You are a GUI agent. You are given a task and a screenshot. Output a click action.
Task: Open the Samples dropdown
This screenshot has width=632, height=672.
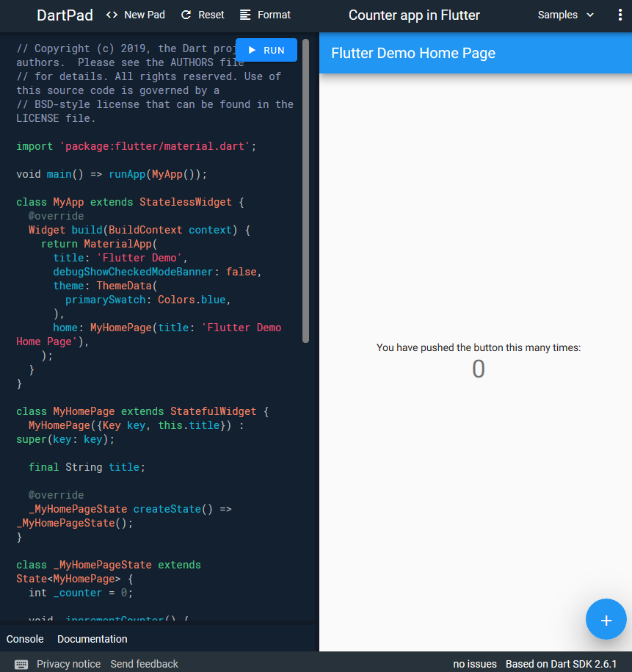566,15
